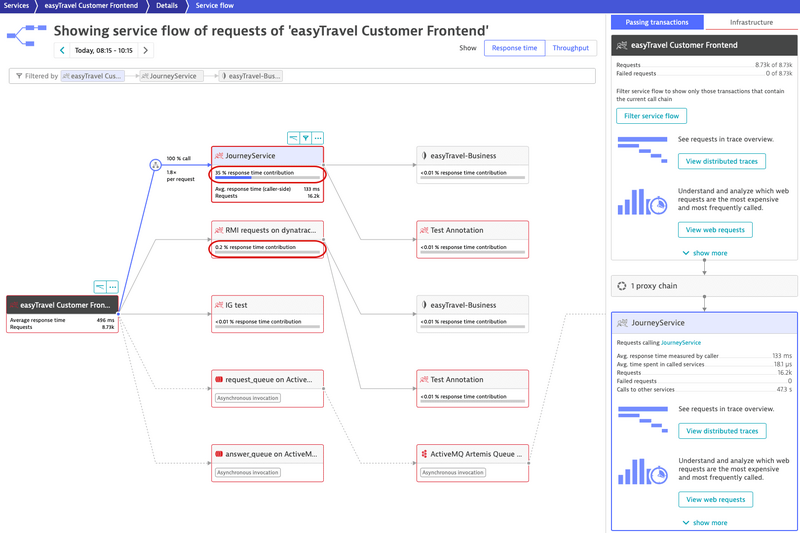The image size is (800, 533).
Task: Click the filter funnel icon above JourneyService
Action: point(305,138)
